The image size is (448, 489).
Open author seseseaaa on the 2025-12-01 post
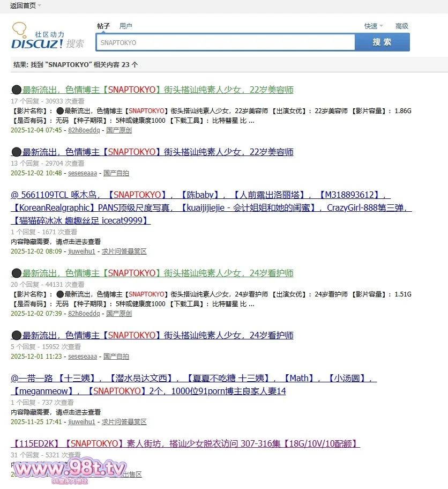[x=83, y=357]
